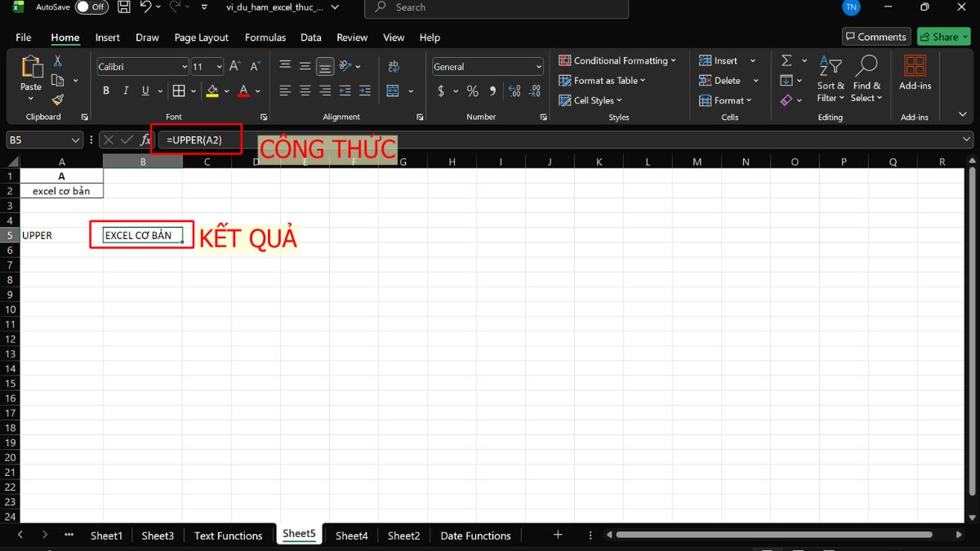Open the Calibri font name dropdown
The image size is (980, 551).
(143, 67)
